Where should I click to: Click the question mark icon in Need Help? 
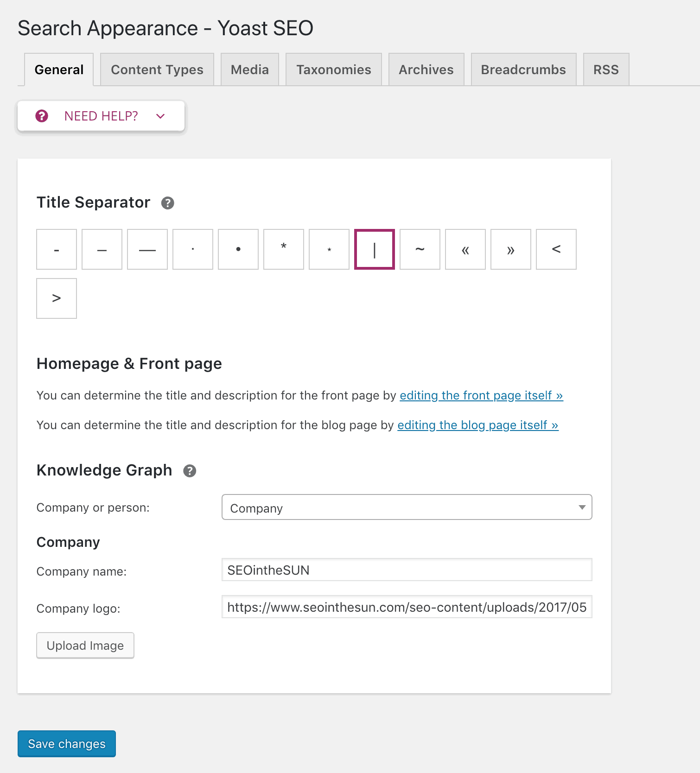coord(42,116)
